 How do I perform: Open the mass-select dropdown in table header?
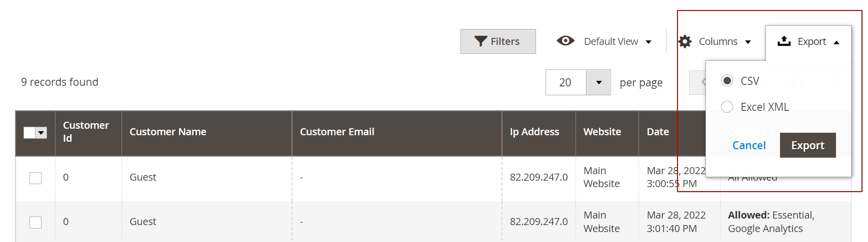pos(41,133)
